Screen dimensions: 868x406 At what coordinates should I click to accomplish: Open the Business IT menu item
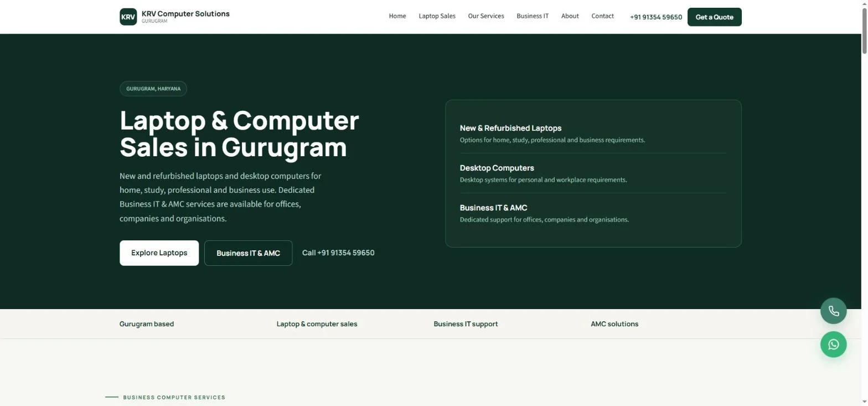[533, 16]
